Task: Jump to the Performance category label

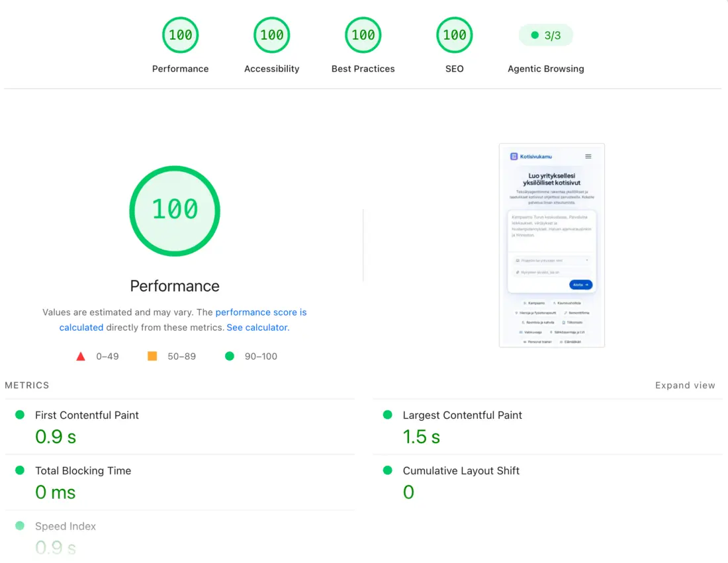Action: 180,69
